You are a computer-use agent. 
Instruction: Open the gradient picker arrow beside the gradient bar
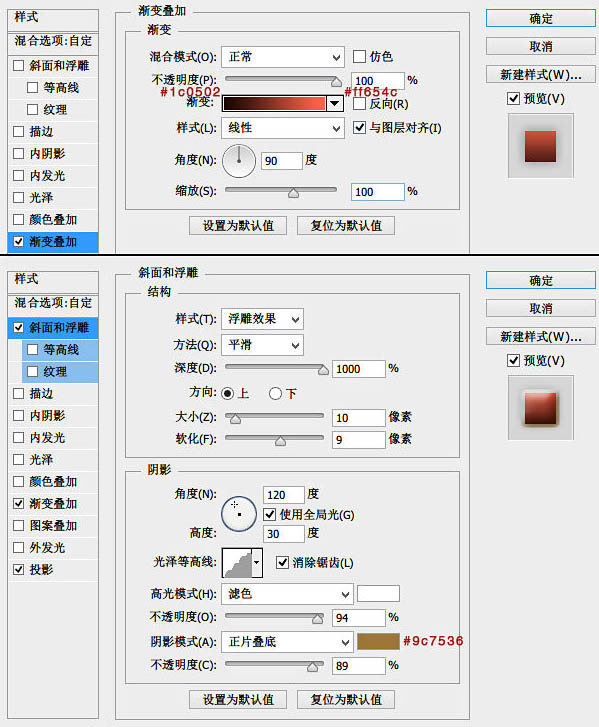pos(334,103)
